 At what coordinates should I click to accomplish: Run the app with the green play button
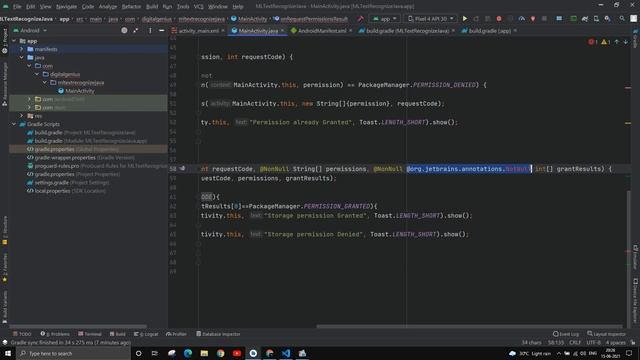click(x=464, y=19)
